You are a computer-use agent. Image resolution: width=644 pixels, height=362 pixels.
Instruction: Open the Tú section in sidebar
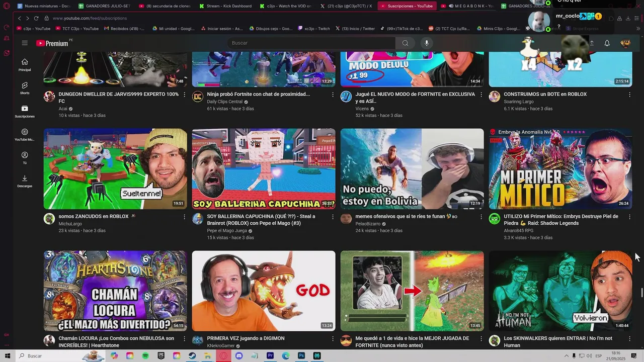25,158
